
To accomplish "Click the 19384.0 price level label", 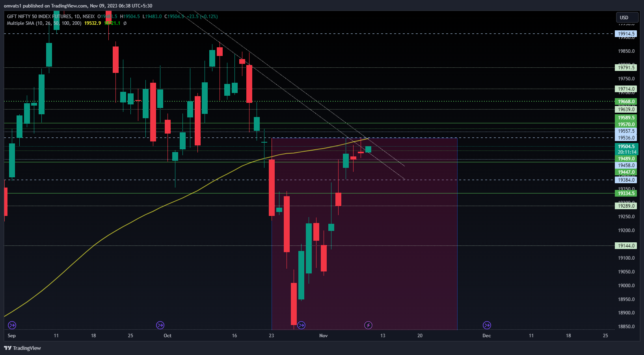I will click(x=626, y=180).
